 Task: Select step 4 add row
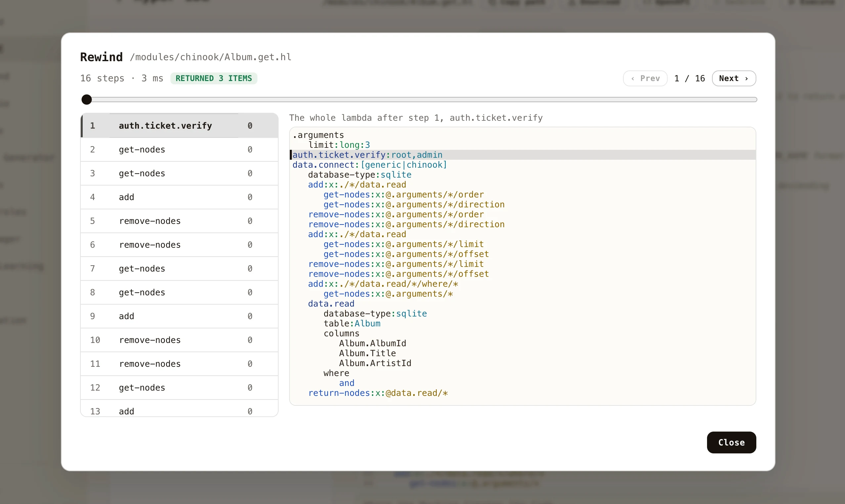[x=179, y=197]
